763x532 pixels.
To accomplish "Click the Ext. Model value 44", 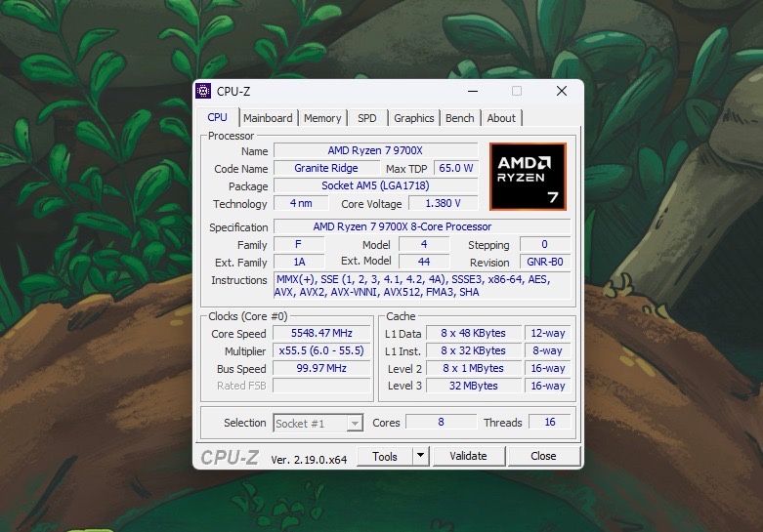I will click(424, 262).
